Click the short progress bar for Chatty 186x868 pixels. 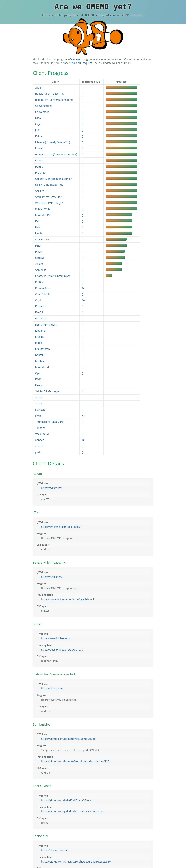[x=109, y=276]
